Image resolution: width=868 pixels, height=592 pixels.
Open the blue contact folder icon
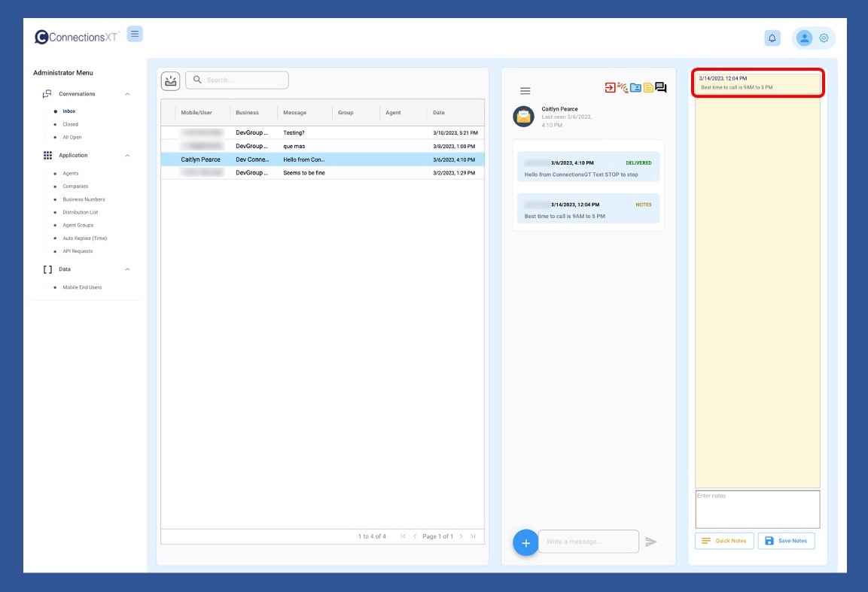(635, 87)
